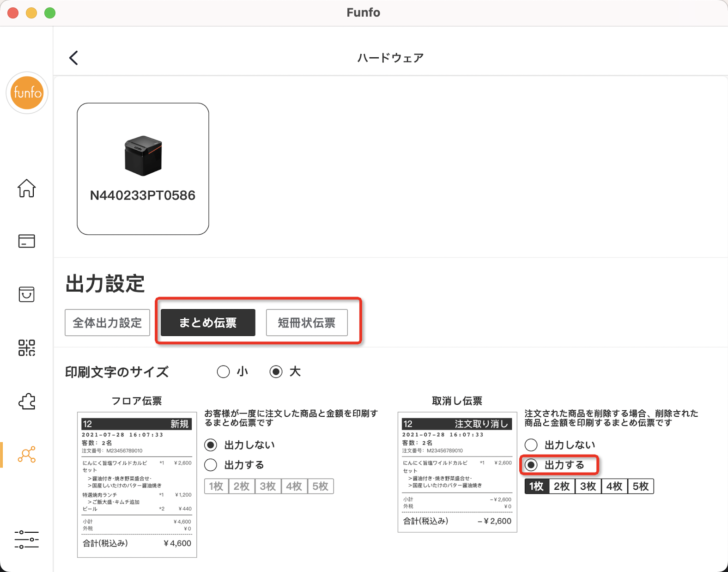
Task: Click the フロア伝票 label
Action: pyautogui.click(x=137, y=401)
